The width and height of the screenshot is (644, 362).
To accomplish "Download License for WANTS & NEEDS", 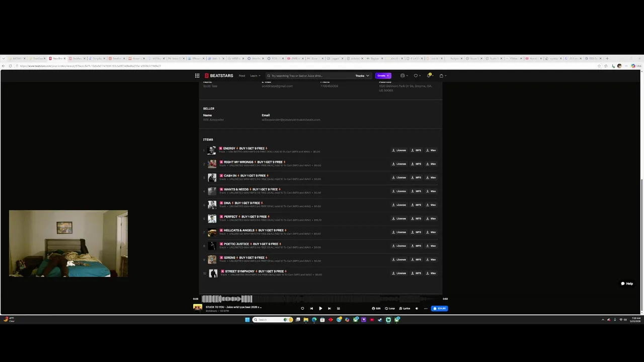I will pyautogui.click(x=399, y=191).
